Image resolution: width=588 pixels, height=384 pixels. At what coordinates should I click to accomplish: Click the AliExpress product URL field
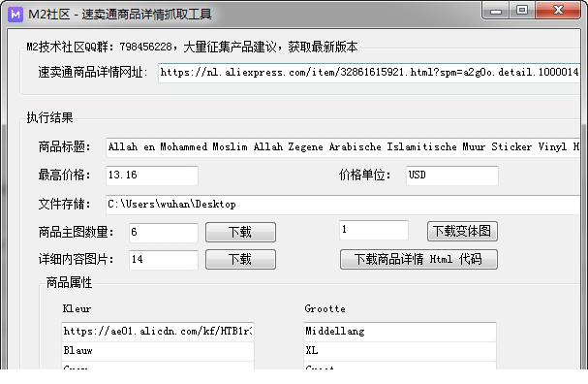click(x=369, y=73)
